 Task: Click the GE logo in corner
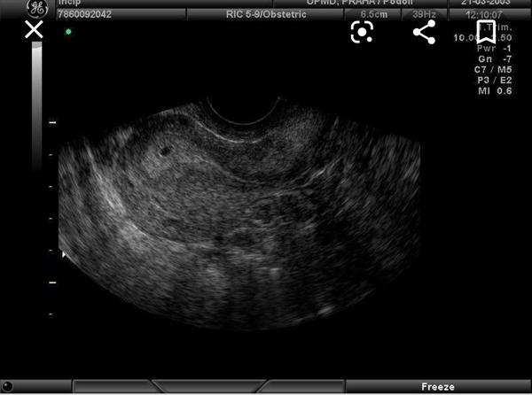[x=37, y=8]
